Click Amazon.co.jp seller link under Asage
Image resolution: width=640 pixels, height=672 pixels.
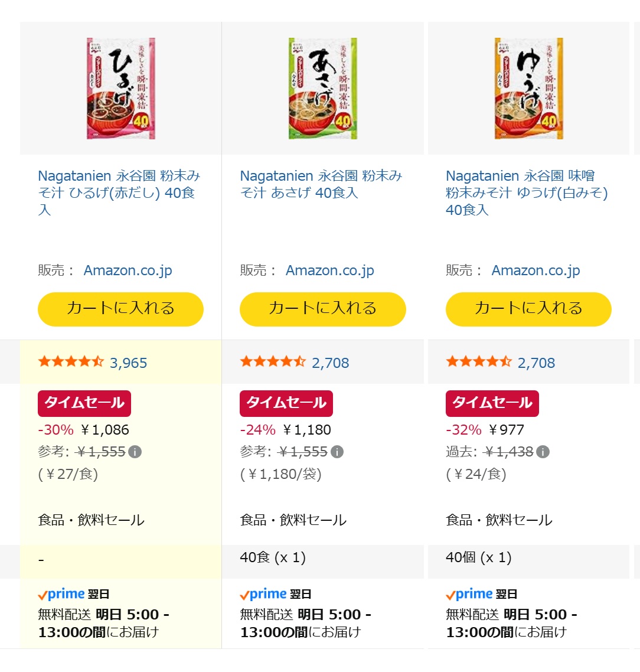pos(330,270)
